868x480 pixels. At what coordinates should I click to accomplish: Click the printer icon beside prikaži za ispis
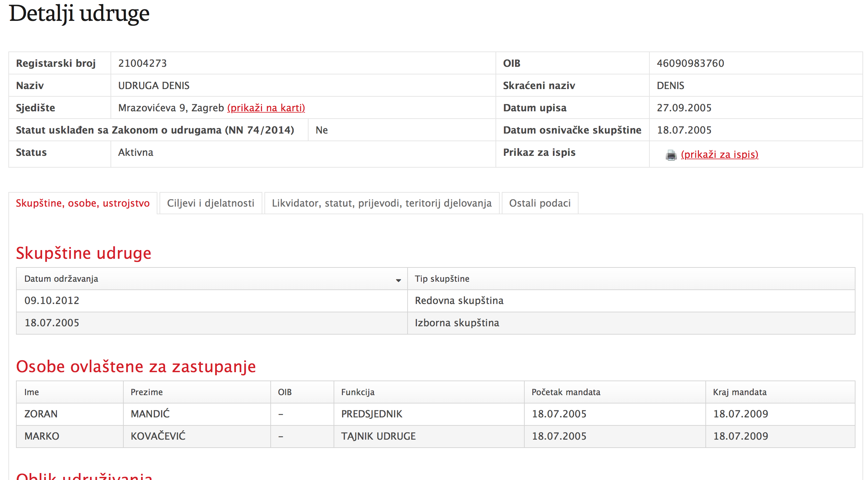coord(671,155)
